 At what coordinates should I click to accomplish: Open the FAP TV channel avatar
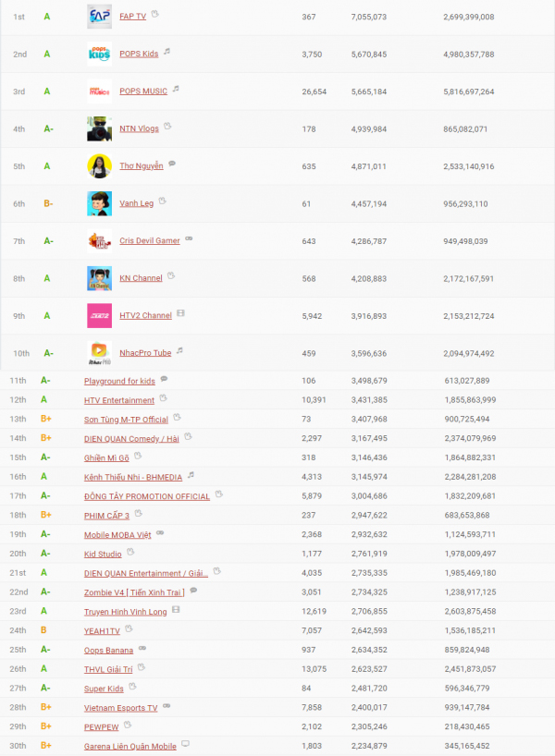99,17
